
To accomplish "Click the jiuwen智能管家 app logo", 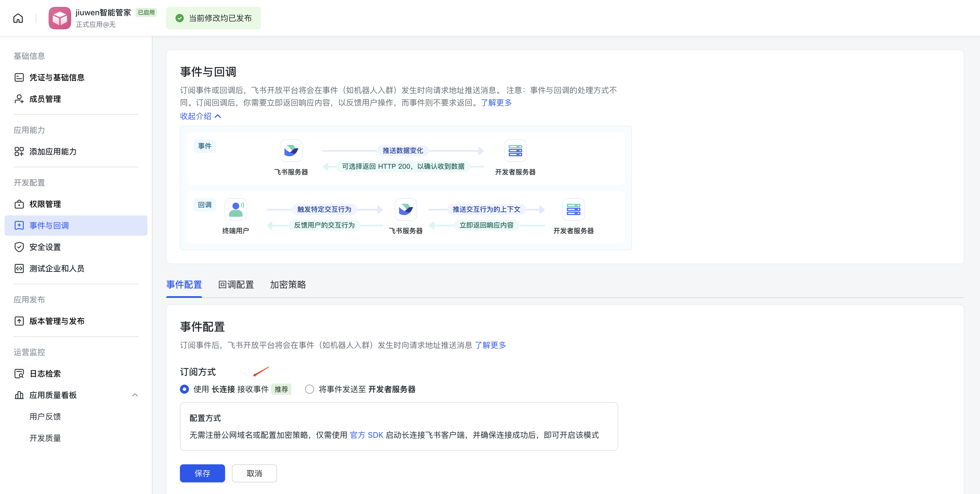I will pyautogui.click(x=60, y=18).
